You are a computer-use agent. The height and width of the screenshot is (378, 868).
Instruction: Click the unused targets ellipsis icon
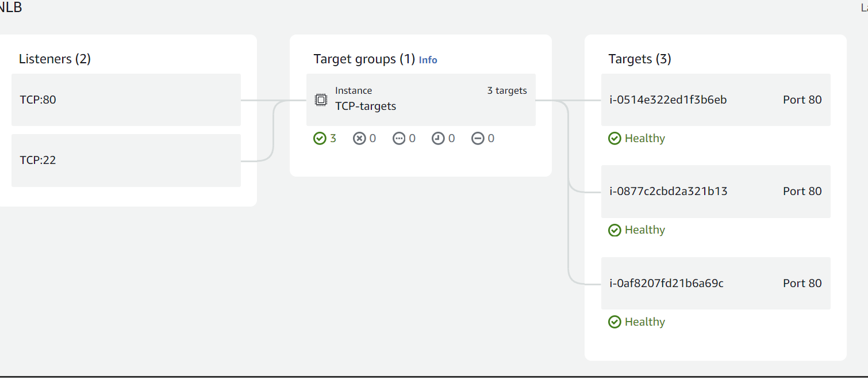[399, 139]
